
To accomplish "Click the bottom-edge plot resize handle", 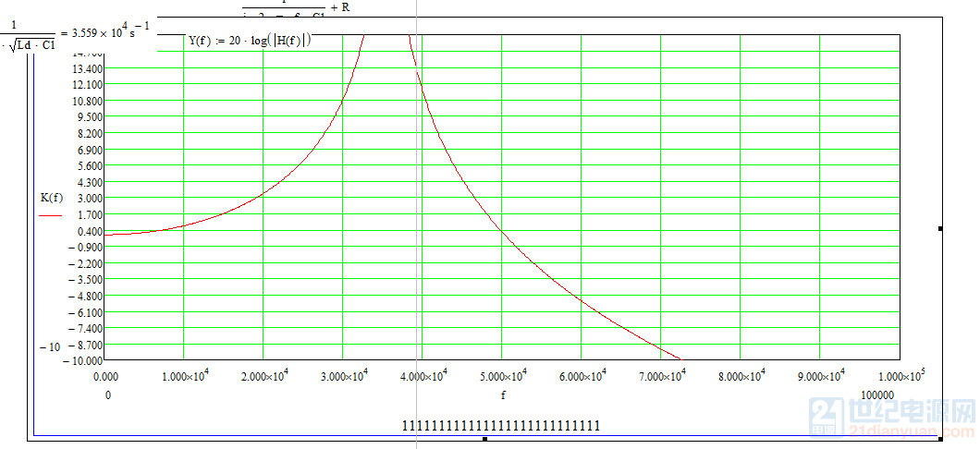I will 485,439.
